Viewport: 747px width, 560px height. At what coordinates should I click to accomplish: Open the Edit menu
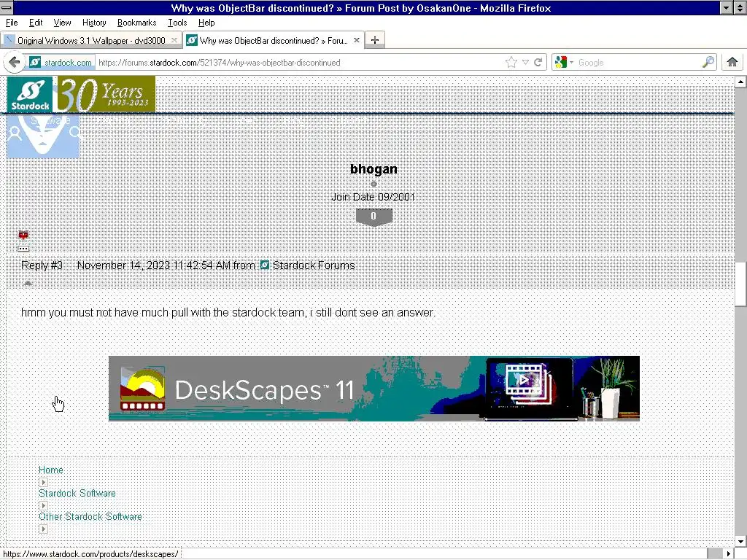point(36,23)
